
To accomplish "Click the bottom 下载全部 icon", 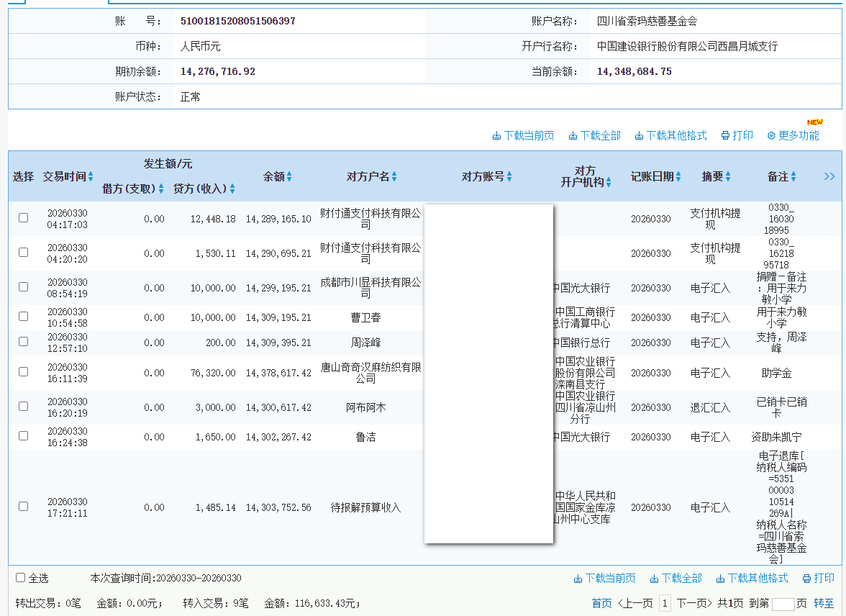I will [x=674, y=578].
